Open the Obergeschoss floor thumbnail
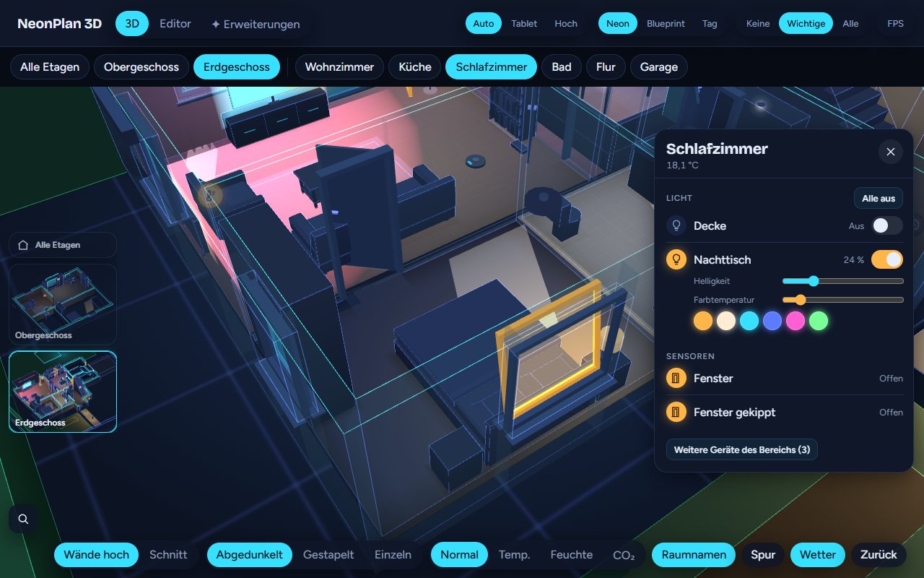 pos(63,304)
